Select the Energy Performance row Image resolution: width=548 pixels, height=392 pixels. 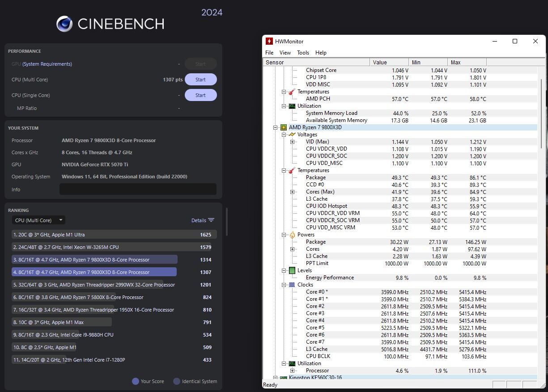pyautogui.click(x=400, y=278)
